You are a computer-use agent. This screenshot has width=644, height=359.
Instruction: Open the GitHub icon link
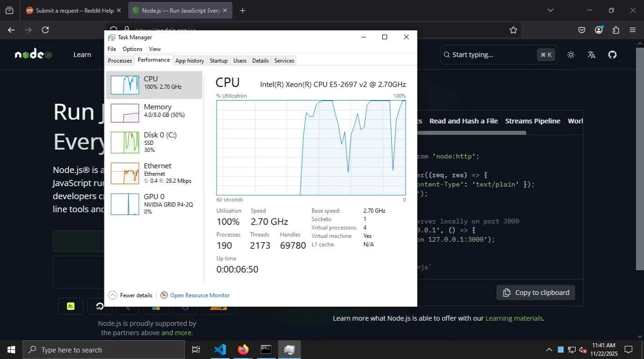(612, 55)
